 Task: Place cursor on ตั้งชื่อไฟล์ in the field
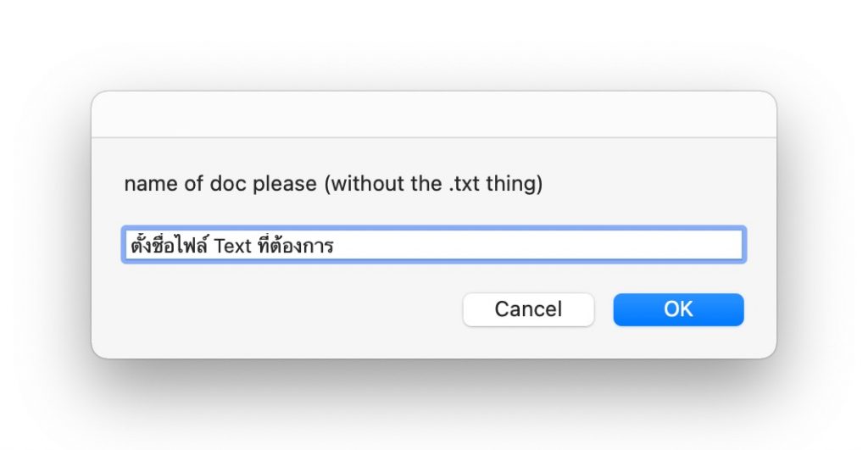coord(169,247)
